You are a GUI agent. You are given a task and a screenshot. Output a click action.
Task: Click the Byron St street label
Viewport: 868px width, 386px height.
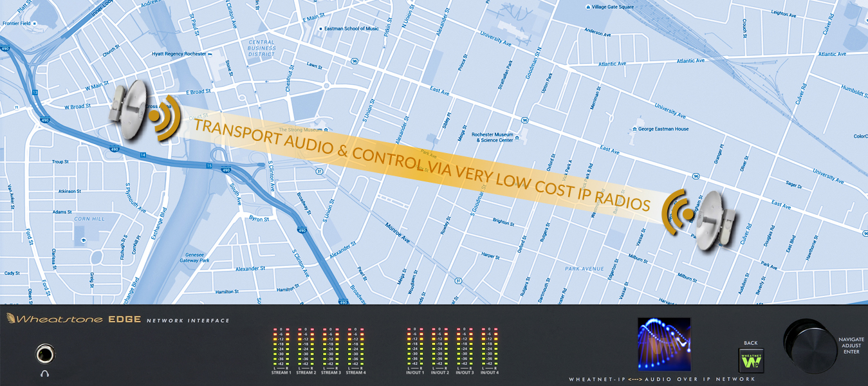tap(259, 219)
